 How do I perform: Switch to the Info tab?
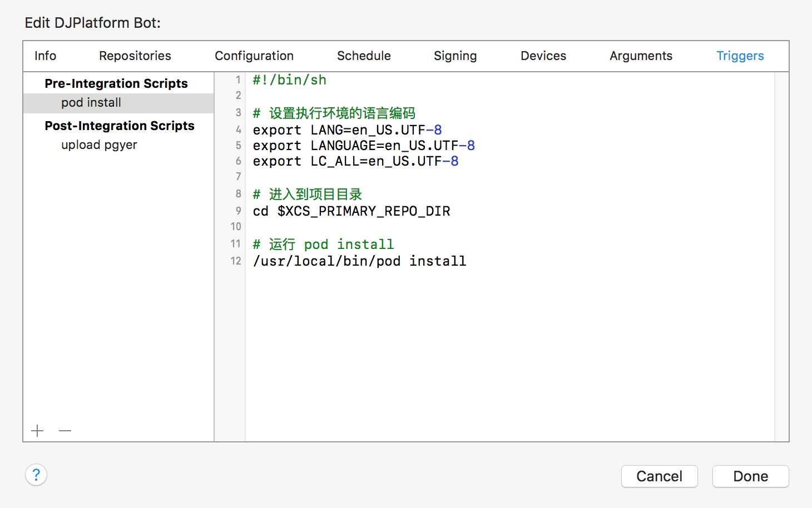tap(45, 56)
